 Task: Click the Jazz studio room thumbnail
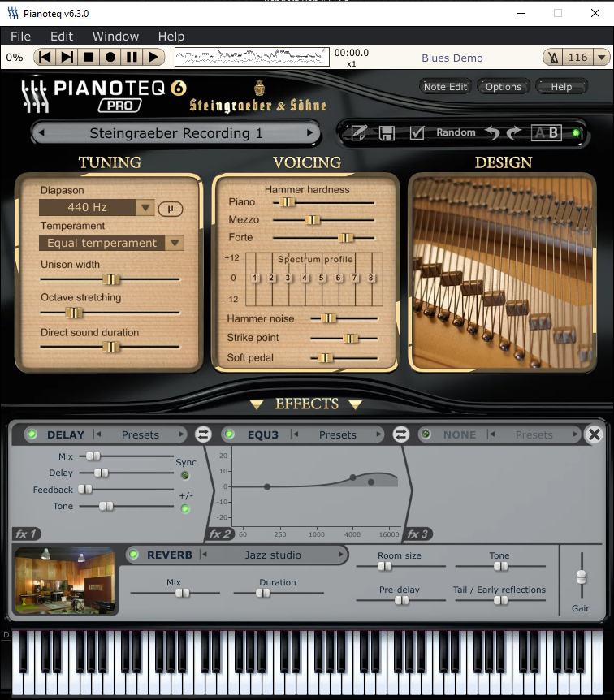coord(65,581)
